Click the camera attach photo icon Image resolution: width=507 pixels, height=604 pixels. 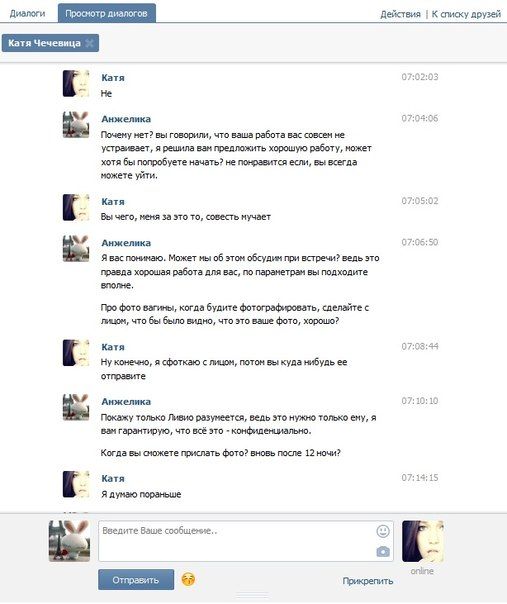[x=383, y=552]
